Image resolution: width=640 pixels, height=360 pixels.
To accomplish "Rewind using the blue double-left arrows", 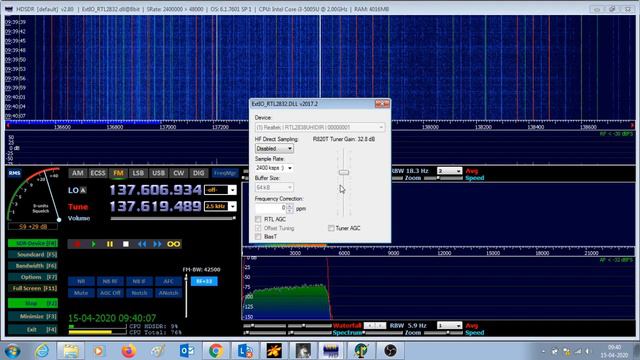I will [x=142, y=244].
